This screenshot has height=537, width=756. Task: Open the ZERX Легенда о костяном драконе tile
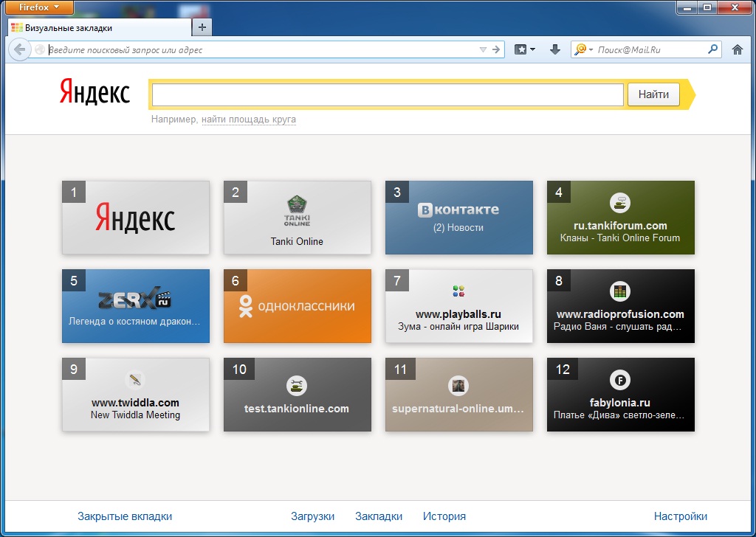click(x=136, y=306)
